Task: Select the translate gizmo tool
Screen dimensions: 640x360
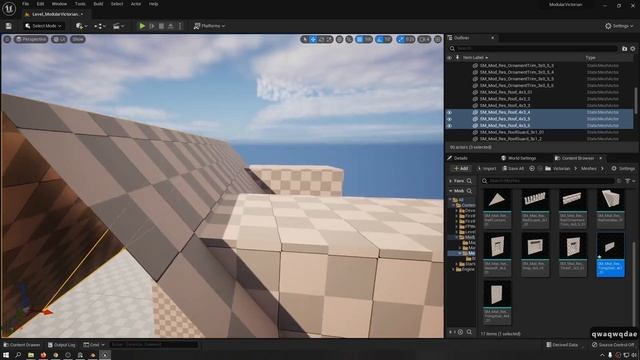Action: [x=313, y=39]
